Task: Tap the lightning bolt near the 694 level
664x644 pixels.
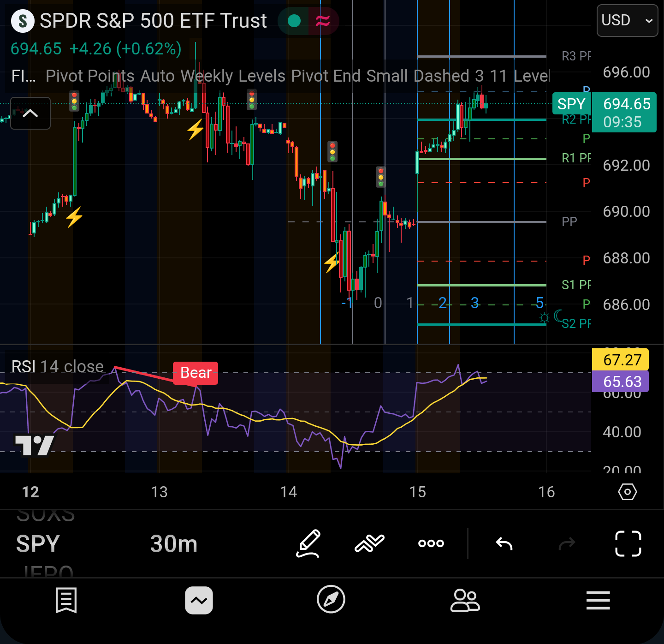Action: click(x=195, y=130)
